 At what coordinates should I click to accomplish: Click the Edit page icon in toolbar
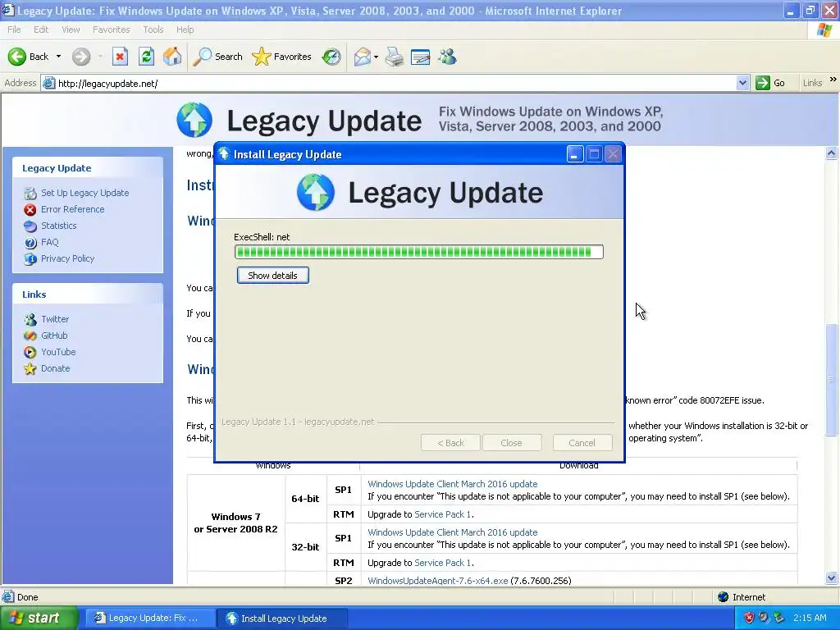tap(421, 57)
